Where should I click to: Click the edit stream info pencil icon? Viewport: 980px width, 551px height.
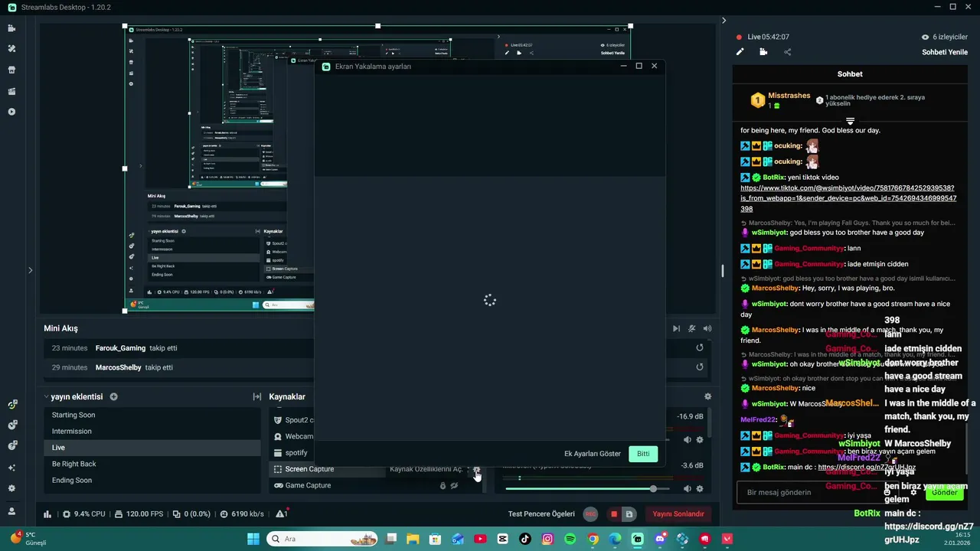(740, 52)
